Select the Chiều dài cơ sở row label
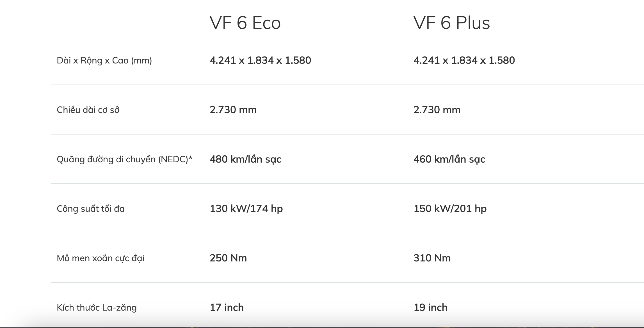Image resolution: width=644 pixels, height=328 pixels. click(x=88, y=110)
